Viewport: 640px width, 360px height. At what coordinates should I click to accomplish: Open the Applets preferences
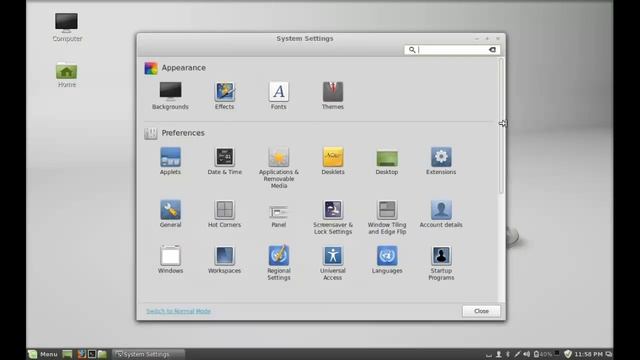point(170,161)
